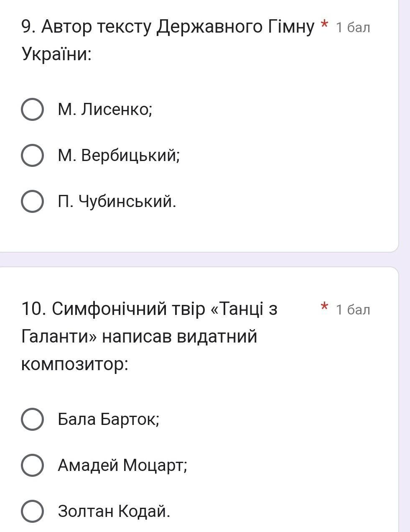Click the Амадей Моцарт answer label

click(122, 465)
